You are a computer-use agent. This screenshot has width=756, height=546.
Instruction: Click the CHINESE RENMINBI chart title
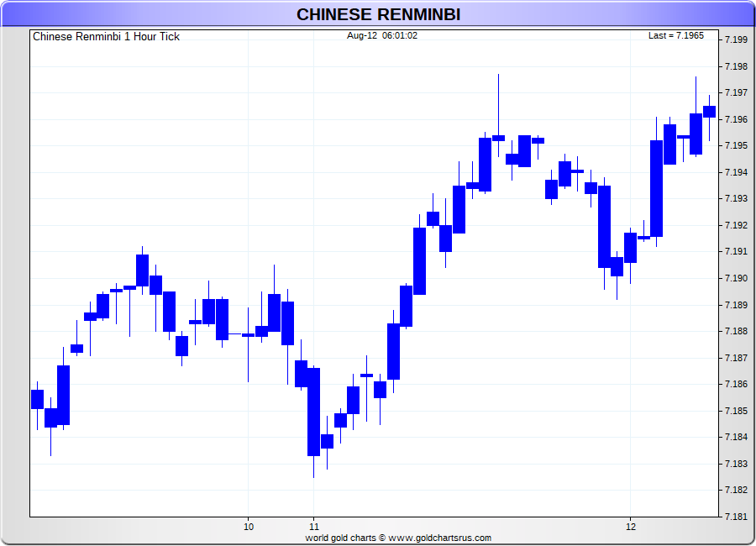click(x=378, y=14)
